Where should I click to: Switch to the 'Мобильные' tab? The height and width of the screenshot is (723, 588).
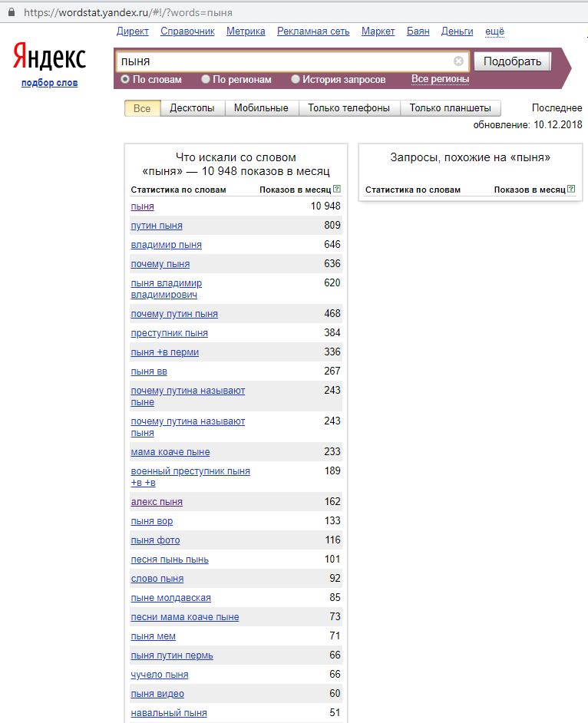click(x=261, y=108)
